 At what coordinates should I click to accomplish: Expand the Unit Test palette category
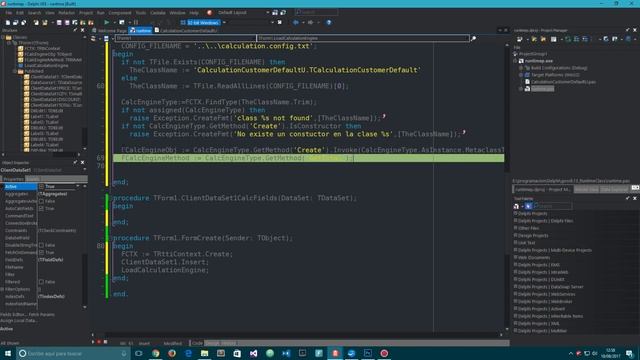click(x=516, y=243)
